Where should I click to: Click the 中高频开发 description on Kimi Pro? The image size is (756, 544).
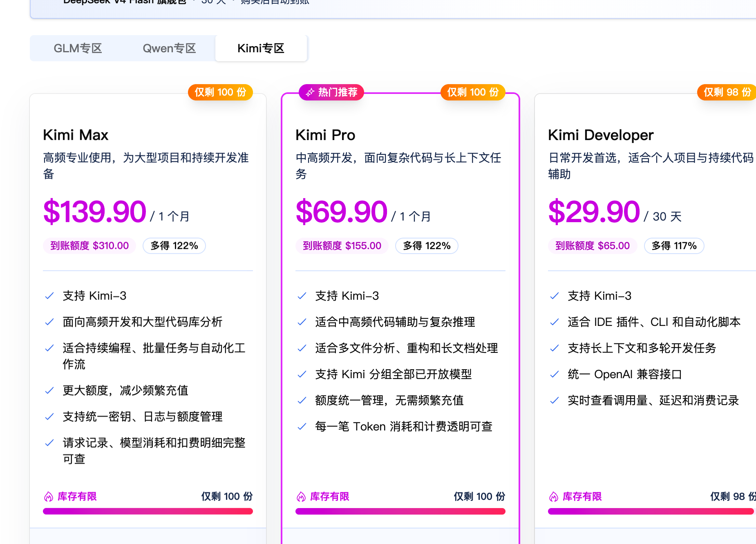click(398, 166)
